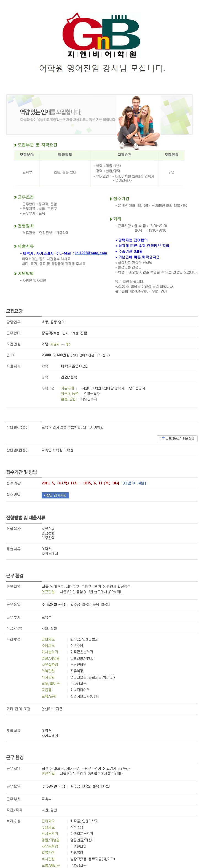Click the green arrow beside 모집부문 및 자격요건

click(15, 145)
